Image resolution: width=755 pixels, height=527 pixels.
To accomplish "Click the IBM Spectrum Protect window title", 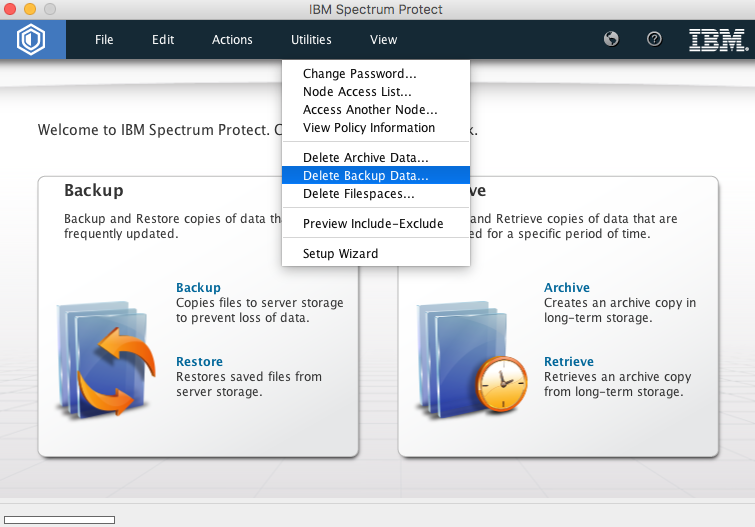I will pos(376,10).
